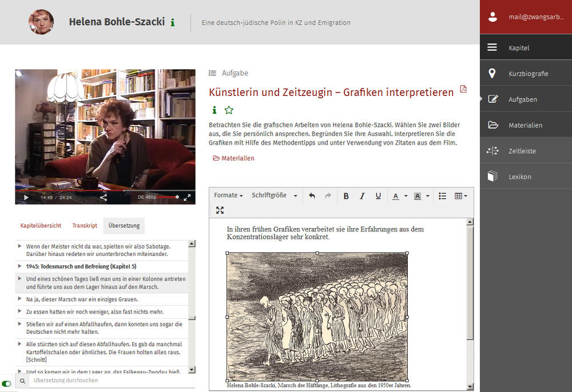This screenshot has height=392, width=572.
Task: Open Aufgaben in the sidebar
Action: coord(526,99)
